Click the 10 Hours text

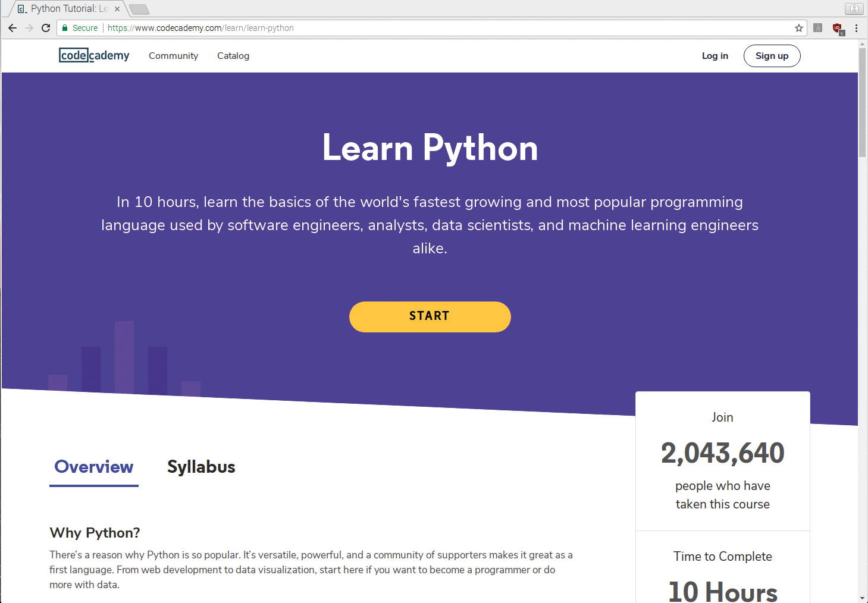tap(722, 592)
